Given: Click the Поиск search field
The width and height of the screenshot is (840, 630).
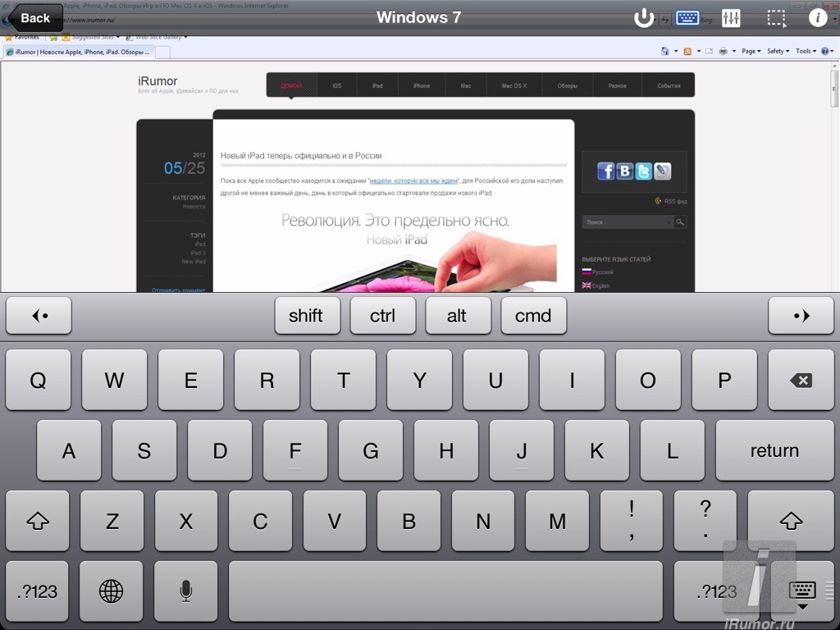Looking at the screenshot, I should point(627,221).
